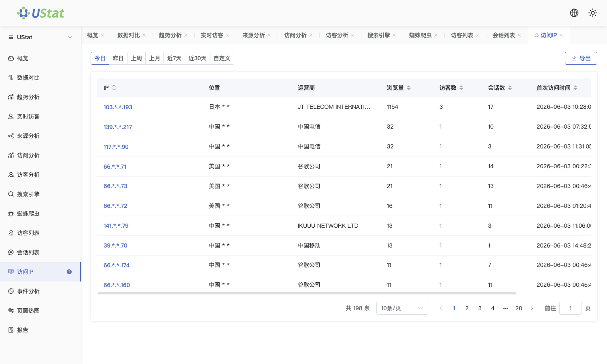Open 会话列表 in the sidebar

40,252
